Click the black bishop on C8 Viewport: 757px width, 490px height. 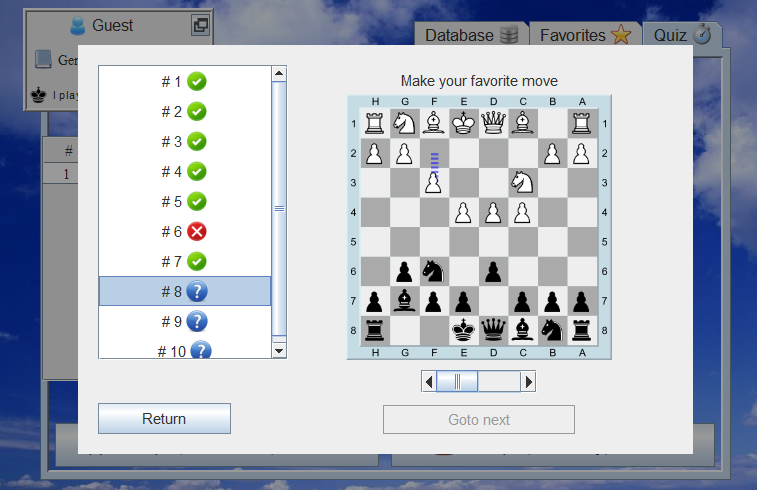point(523,331)
